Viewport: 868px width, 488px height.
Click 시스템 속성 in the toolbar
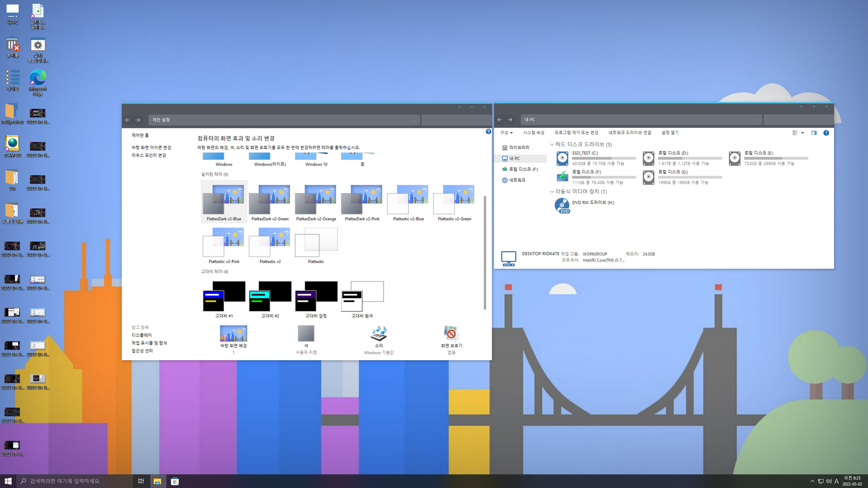pos(533,133)
